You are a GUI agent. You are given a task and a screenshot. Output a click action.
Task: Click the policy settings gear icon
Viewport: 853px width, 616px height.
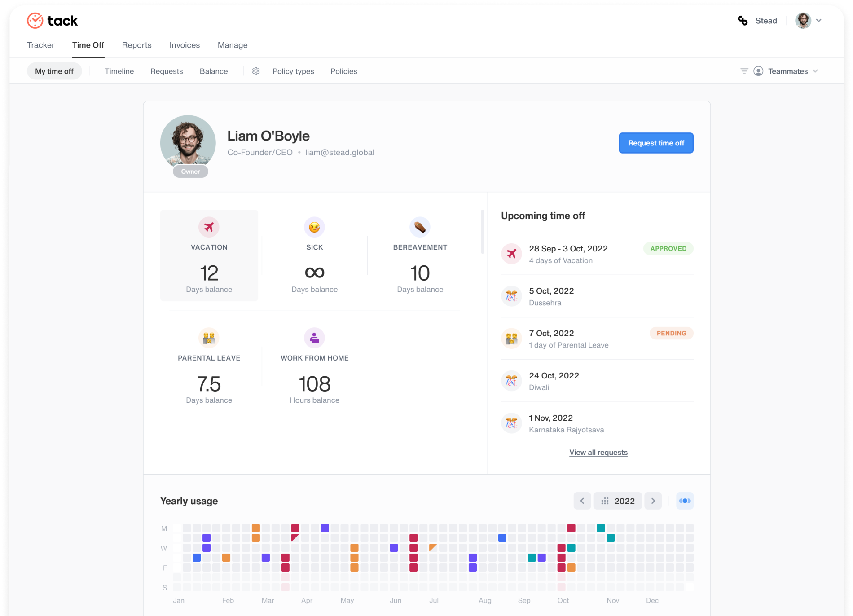[256, 71]
